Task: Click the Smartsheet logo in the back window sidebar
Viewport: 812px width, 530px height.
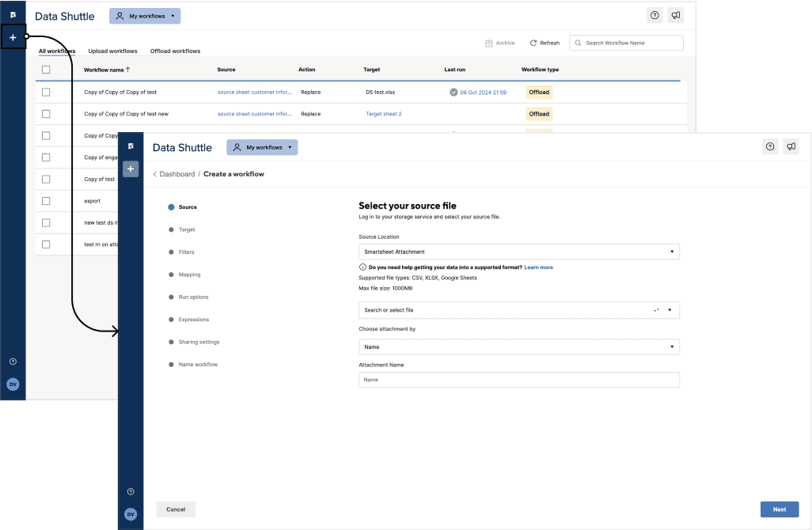Action: (x=13, y=14)
